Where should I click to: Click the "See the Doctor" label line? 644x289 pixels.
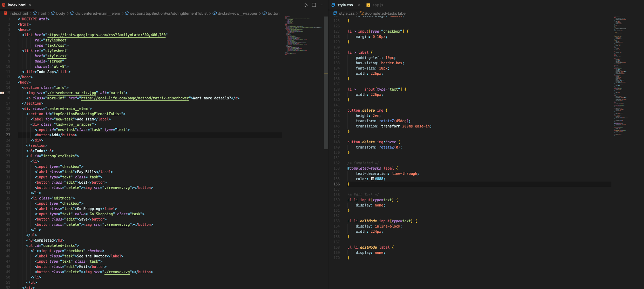tap(79, 256)
